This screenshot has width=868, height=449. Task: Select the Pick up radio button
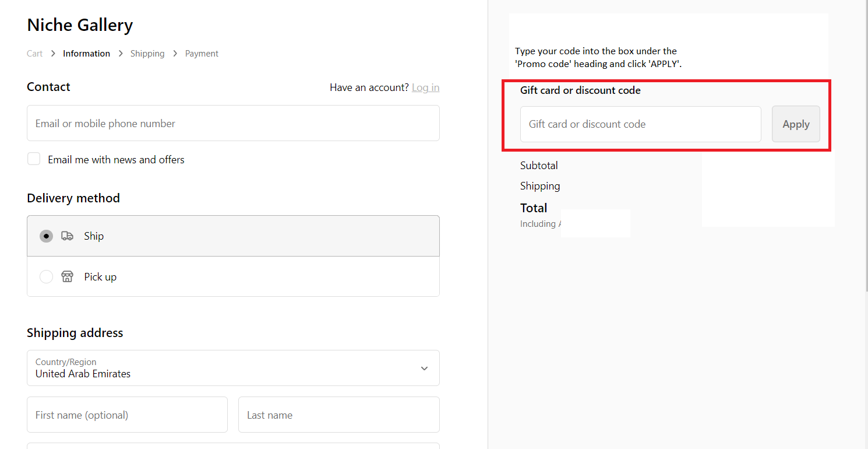(x=46, y=276)
